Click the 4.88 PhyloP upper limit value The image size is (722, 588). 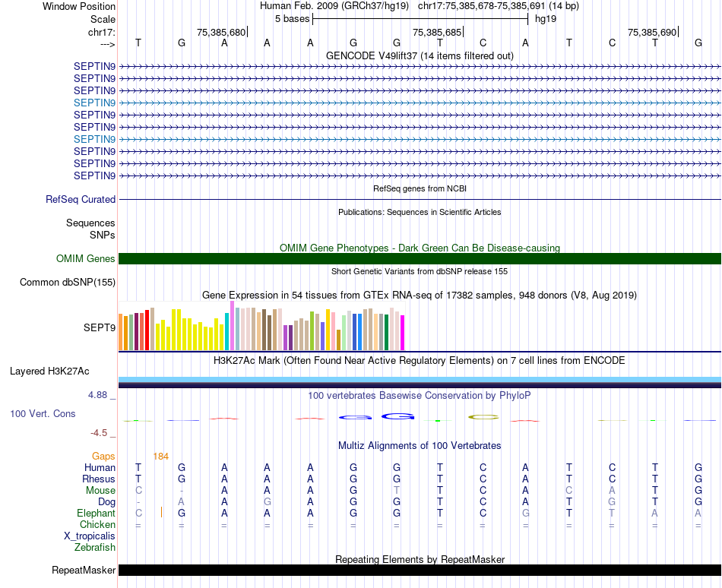[x=97, y=395]
